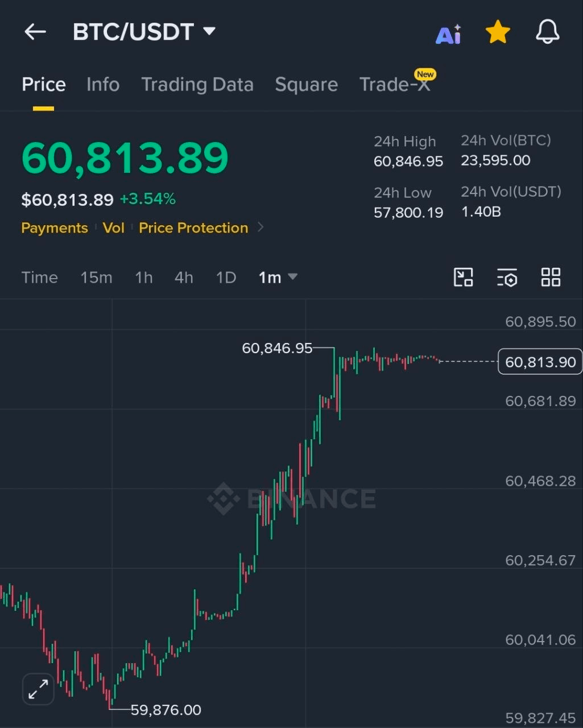The image size is (583, 728).
Task: Select the 4h chart interval
Action: click(x=184, y=278)
